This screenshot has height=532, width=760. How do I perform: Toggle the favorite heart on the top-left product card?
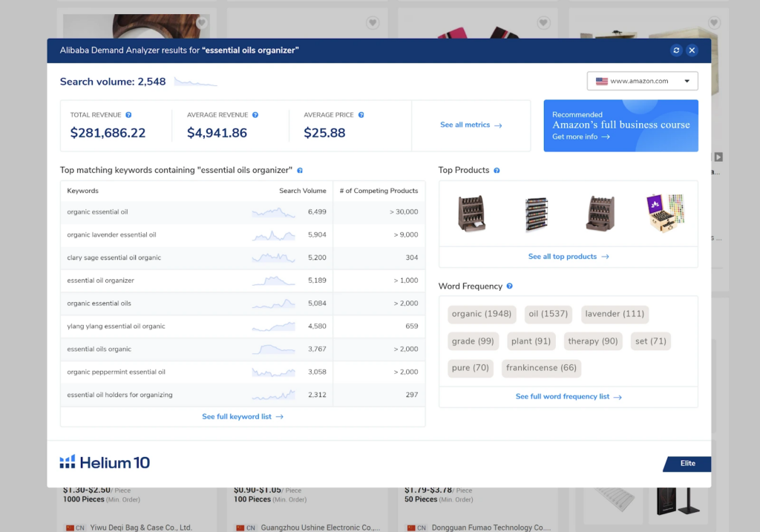click(200, 23)
